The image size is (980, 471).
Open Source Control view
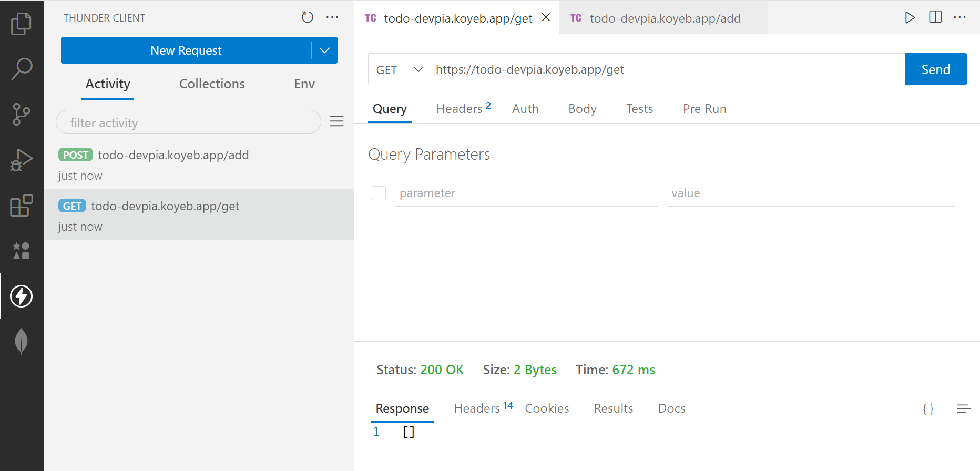click(22, 114)
